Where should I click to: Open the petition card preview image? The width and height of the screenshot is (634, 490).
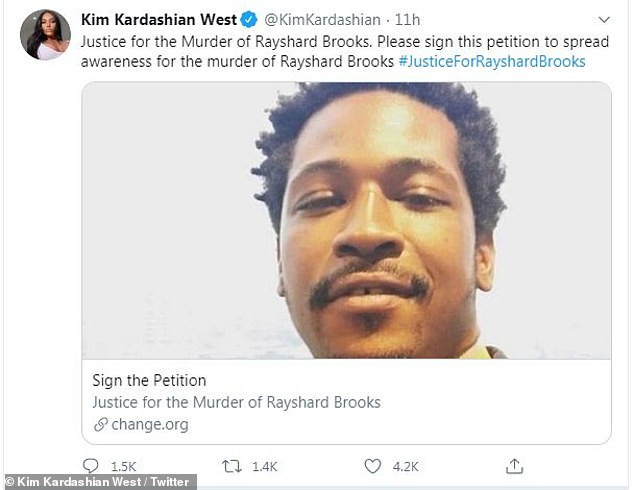pyautogui.click(x=346, y=220)
